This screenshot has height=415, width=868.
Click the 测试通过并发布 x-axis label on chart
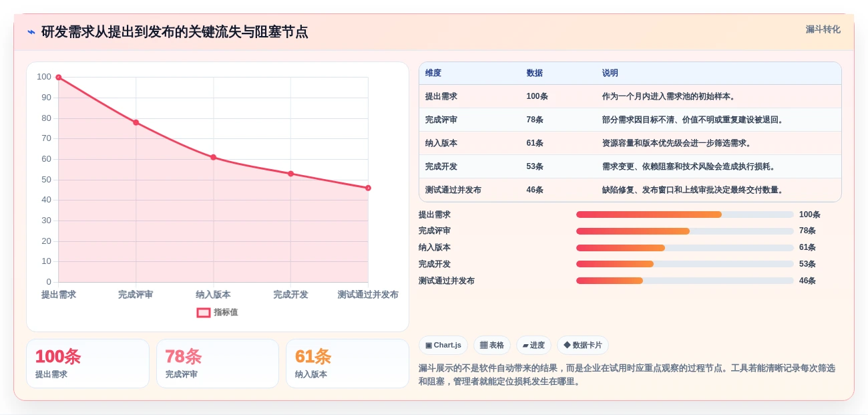tap(368, 295)
